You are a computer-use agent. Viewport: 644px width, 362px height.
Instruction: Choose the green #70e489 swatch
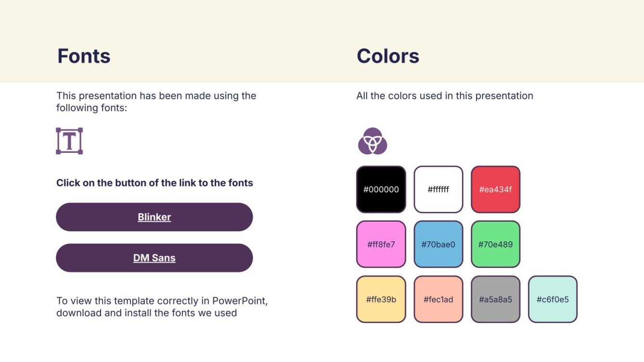495,244
